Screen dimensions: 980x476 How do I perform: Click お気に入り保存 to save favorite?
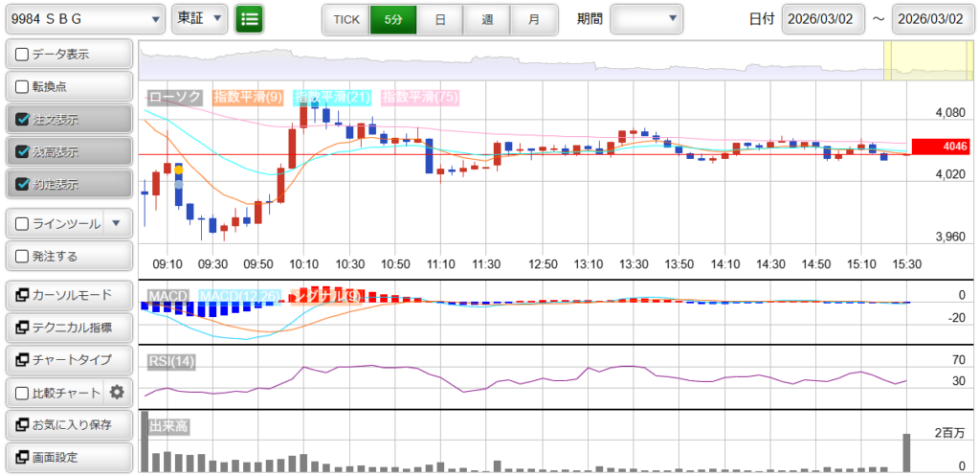coord(68,424)
